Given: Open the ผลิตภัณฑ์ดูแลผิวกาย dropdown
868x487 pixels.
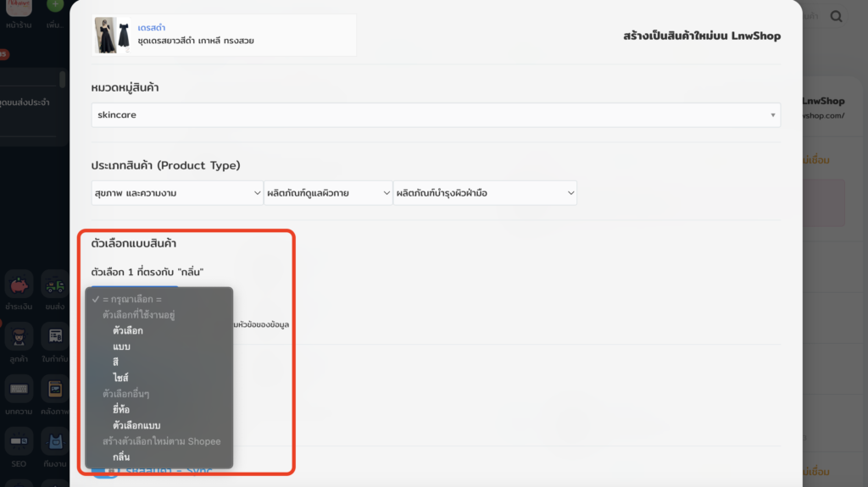Looking at the screenshot, I should click(327, 193).
